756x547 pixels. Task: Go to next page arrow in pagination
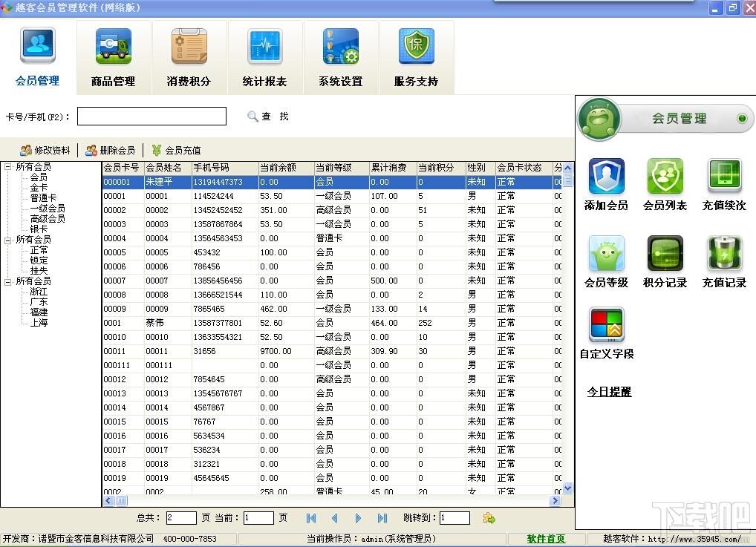pyautogui.click(x=358, y=518)
